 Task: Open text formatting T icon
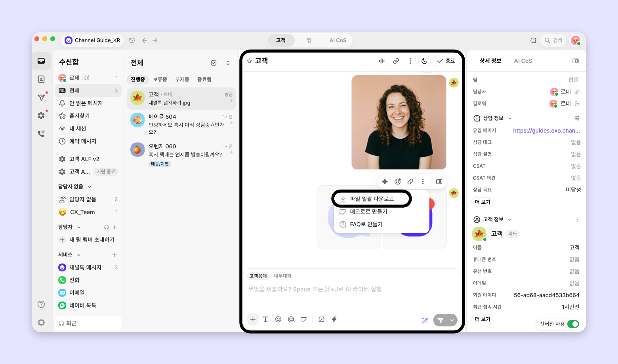[x=265, y=319]
